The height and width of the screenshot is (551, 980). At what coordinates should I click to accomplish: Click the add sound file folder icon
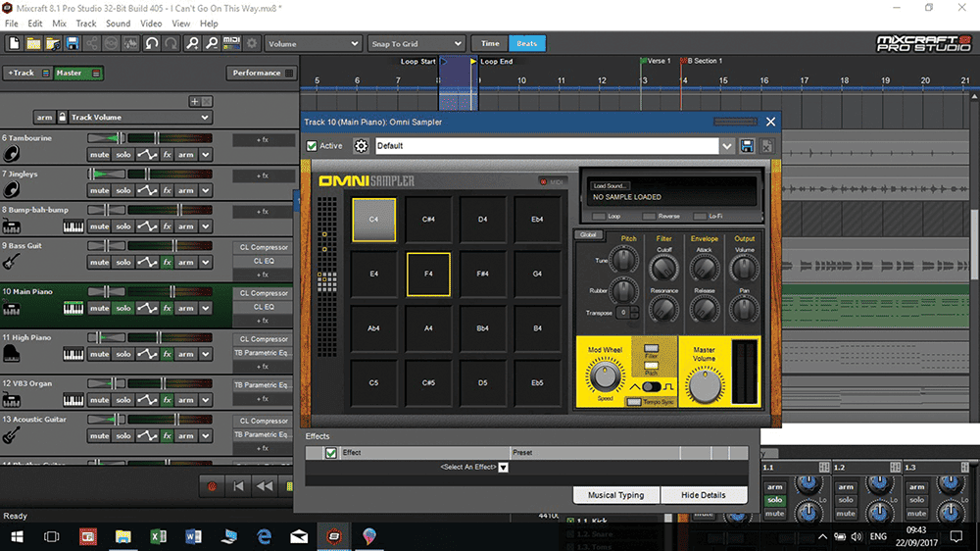[x=53, y=43]
